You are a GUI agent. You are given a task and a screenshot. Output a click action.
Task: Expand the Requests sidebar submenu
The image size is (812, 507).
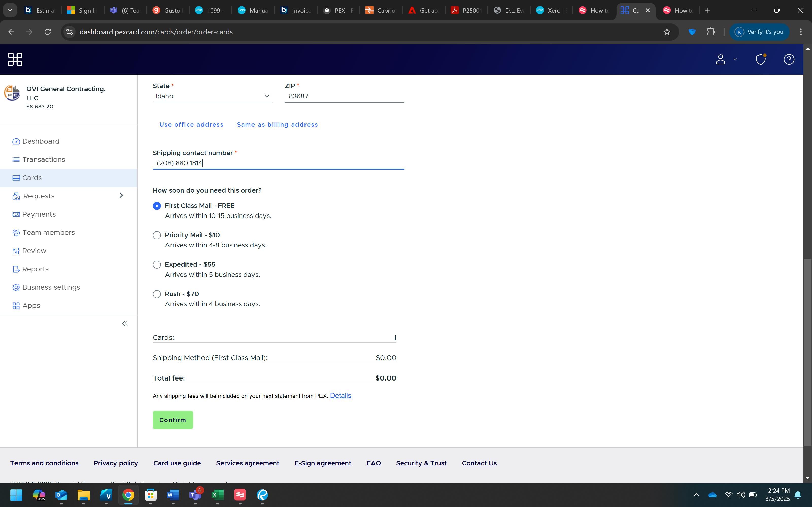click(121, 195)
